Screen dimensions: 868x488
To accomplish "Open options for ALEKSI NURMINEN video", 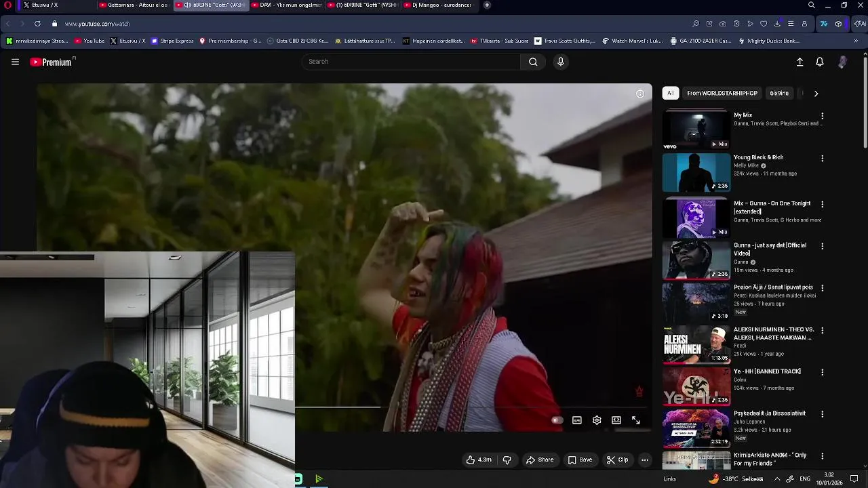I will tap(822, 331).
